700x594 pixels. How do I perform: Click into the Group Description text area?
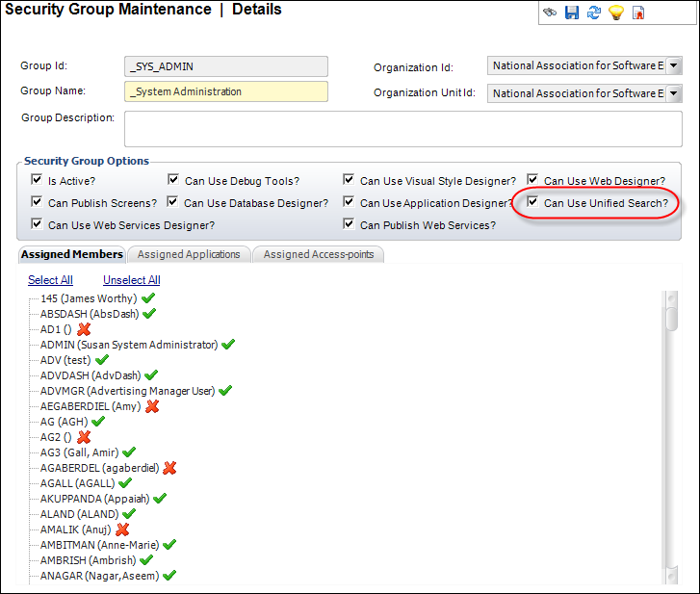click(x=403, y=129)
